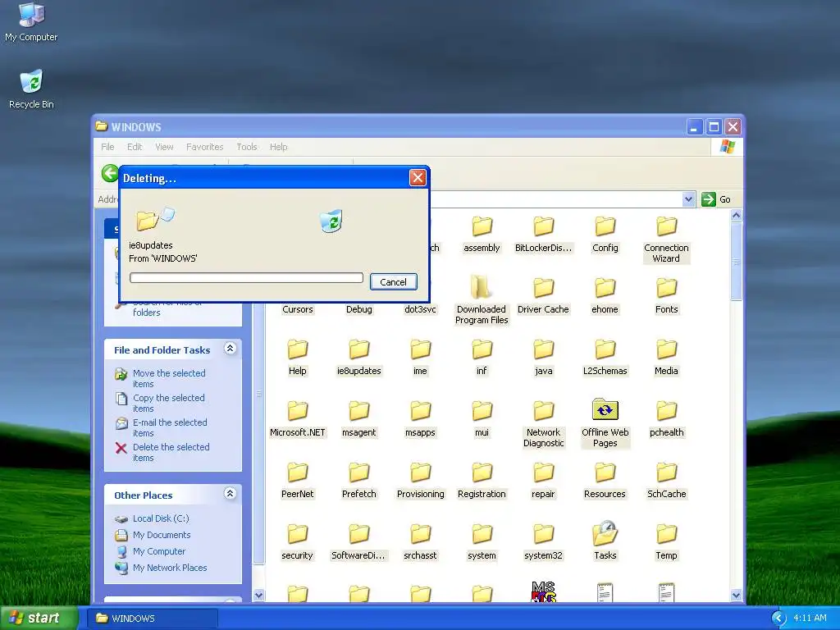
Task: Open the Start menu
Action: (39, 619)
